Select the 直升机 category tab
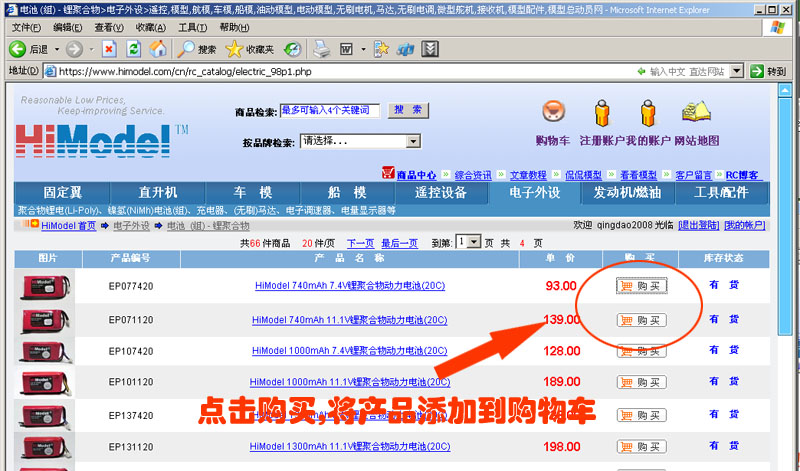 (x=158, y=192)
